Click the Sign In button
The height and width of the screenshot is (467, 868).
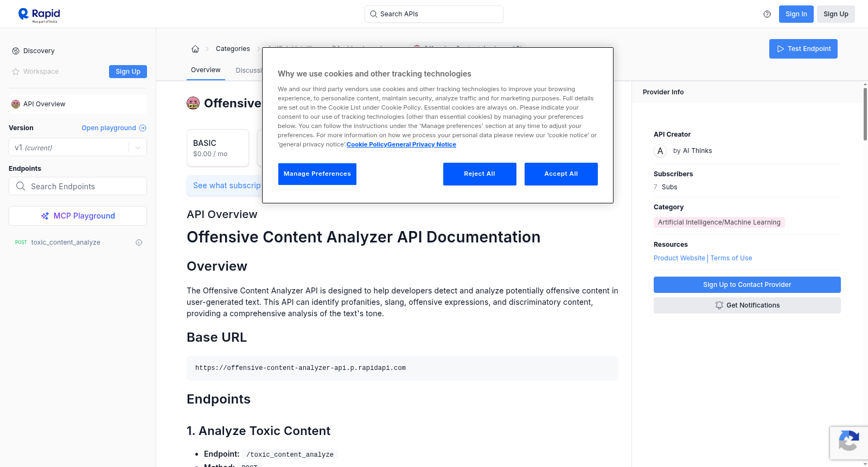pos(796,14)
